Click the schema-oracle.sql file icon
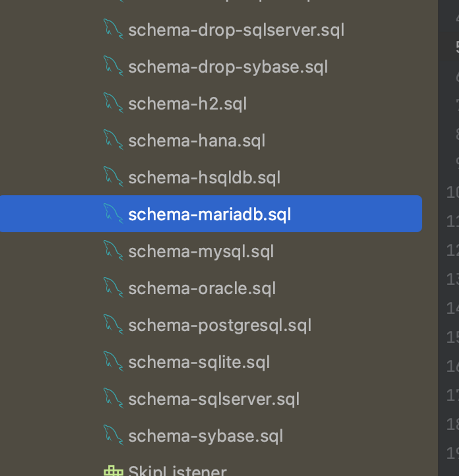This screenshot has height=476, width=459. pos(113,287)
